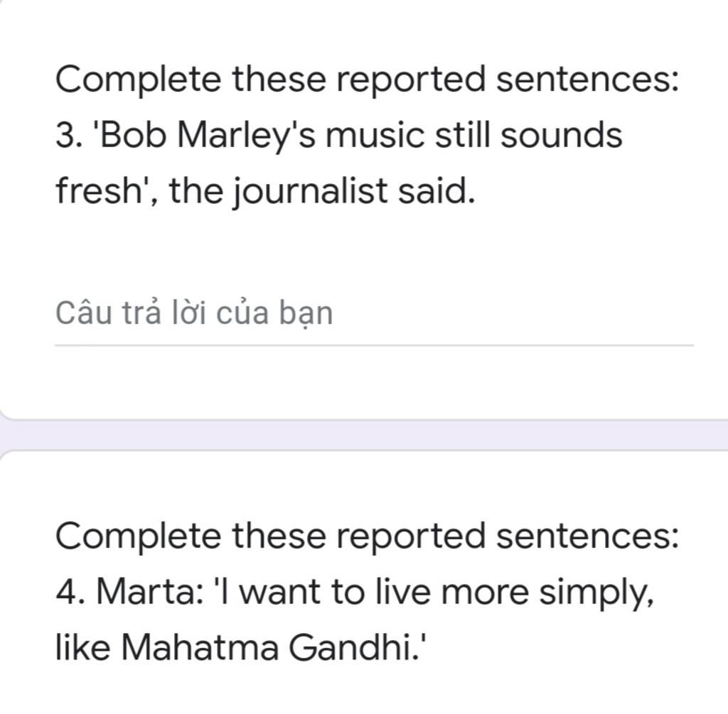This screenshot has height=714, width=728.
Task: Click the word 'Mahatma' in question 4
Action: pos(200,647)
